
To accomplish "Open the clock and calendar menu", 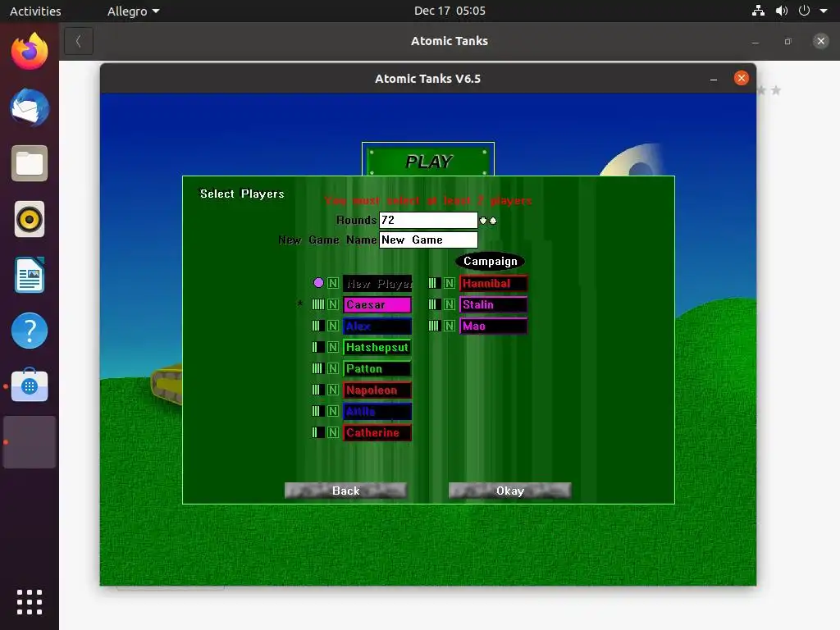I will [x=450, y=11].
